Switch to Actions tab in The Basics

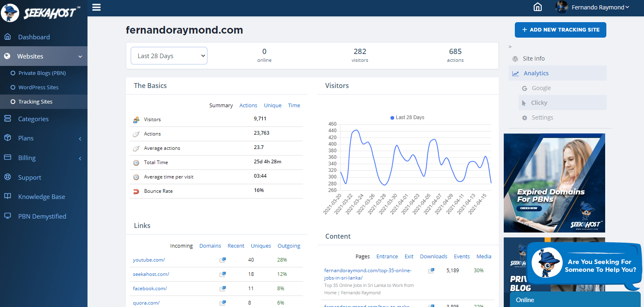click(248, 105)
